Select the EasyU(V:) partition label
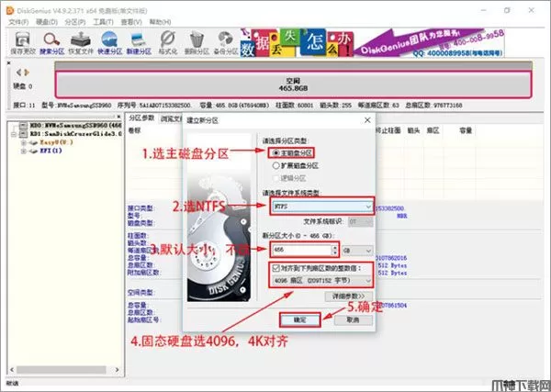 point(56,142)
